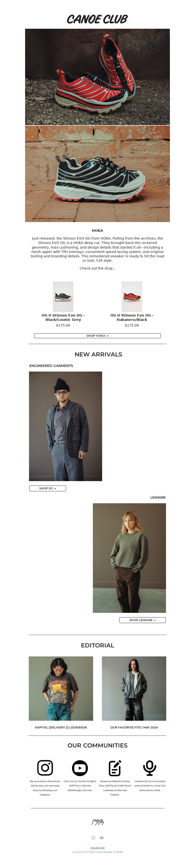Click the SHOP LEMAIRE button

point(142,620)
